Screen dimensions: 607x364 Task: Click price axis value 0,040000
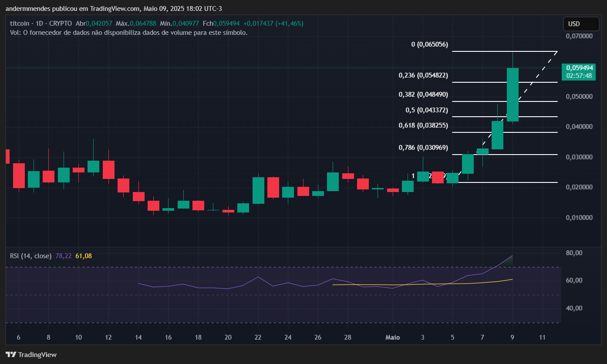580,127
